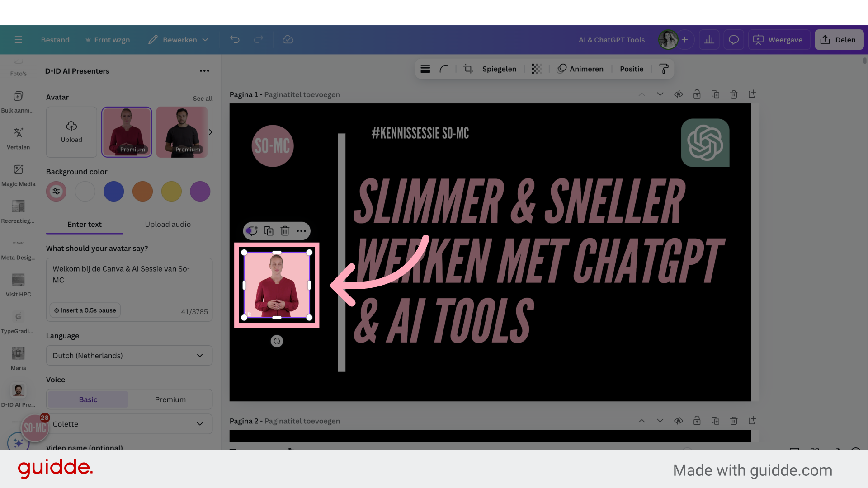
Task: Start Weergave presentation mode
Action: [x=778, y=40]
